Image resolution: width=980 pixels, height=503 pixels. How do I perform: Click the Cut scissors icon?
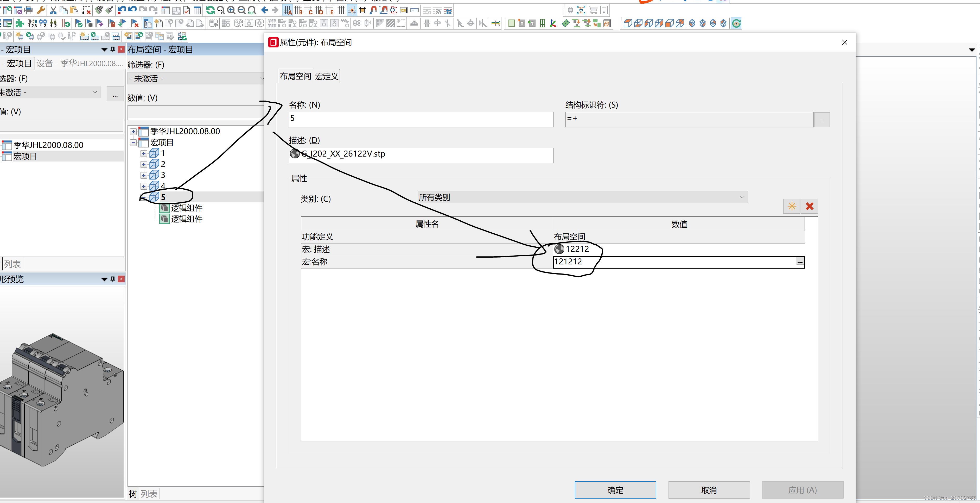pyautogui.click(x=53, y=10)
